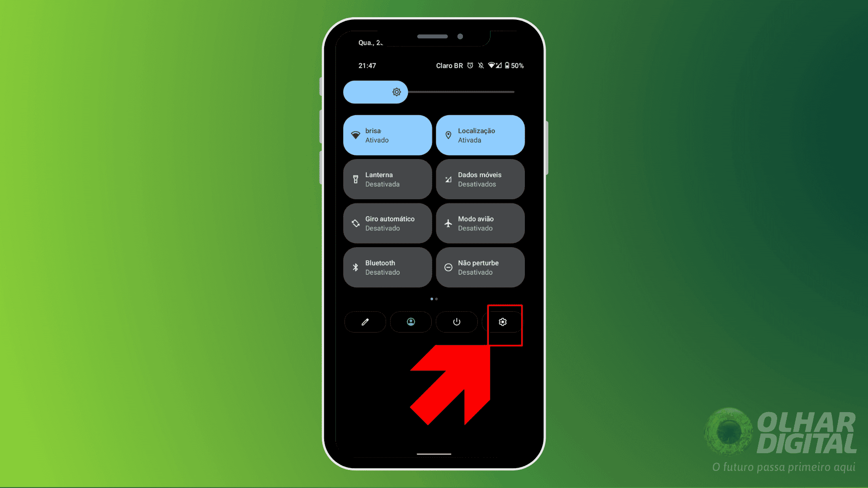Toggle Lanterna (flashlight) on
Image resolution: width=868 pixels, height=488 pixels.
click(387, 179)
